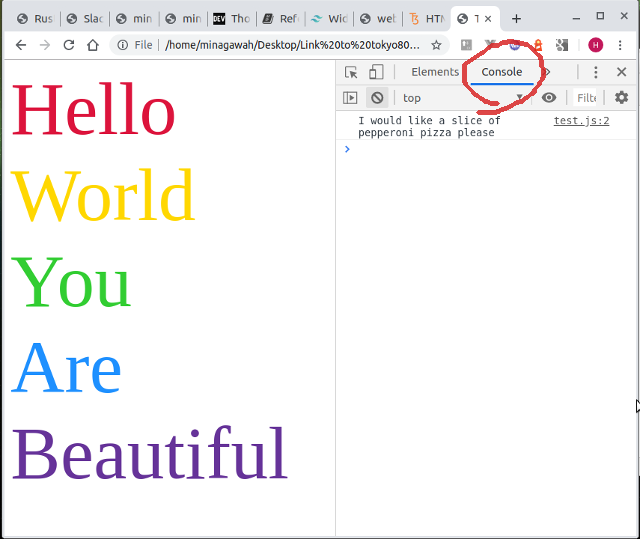Reload the current page
The height and width of the screenshot is (539, 640).
pos(69,45)
